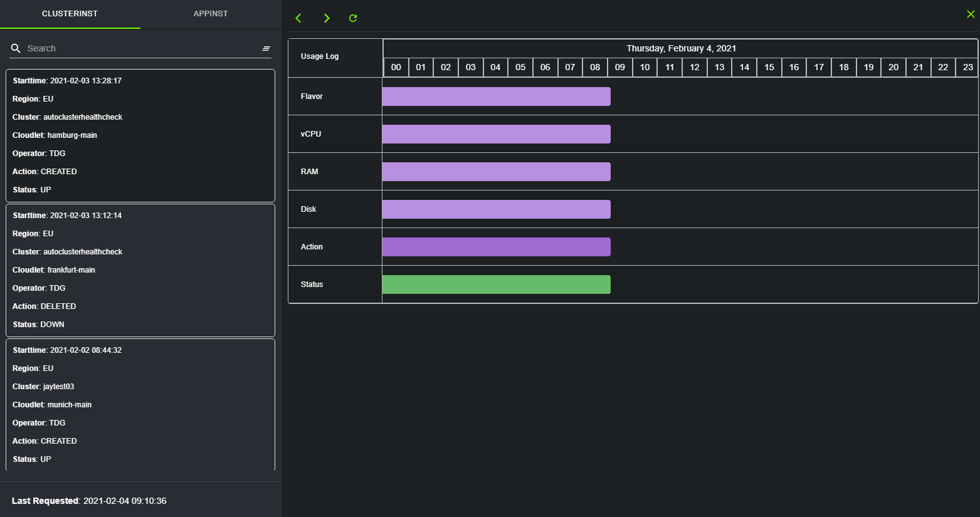Image resolution: width=980 pixels, height=517 pixels.
Task: Select hour 05 in timeline header
Action: [520, 67]
